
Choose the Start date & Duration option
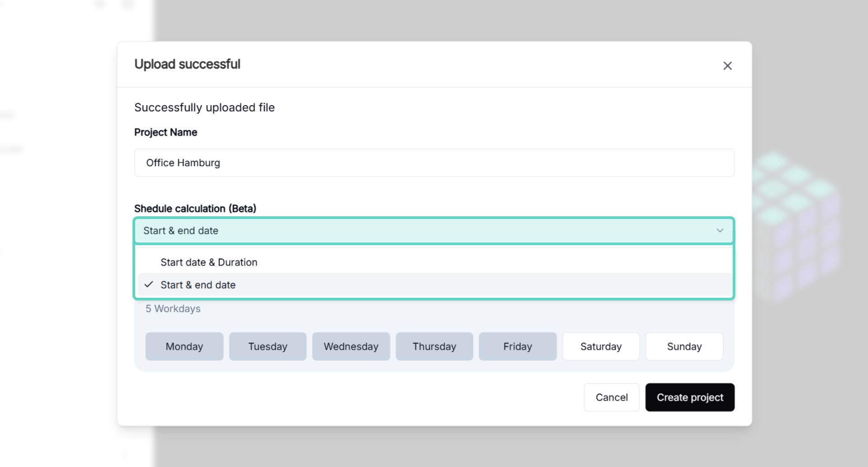pos(209,262)
